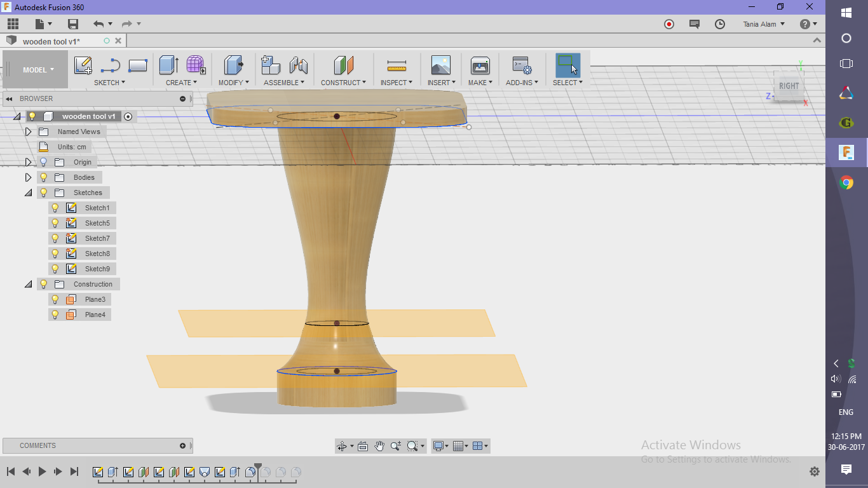The height and width of the screenshot is (488, 868).
Task: Click the Look At navigation tool
Action: pyautogui.click(x=363, y=446)
